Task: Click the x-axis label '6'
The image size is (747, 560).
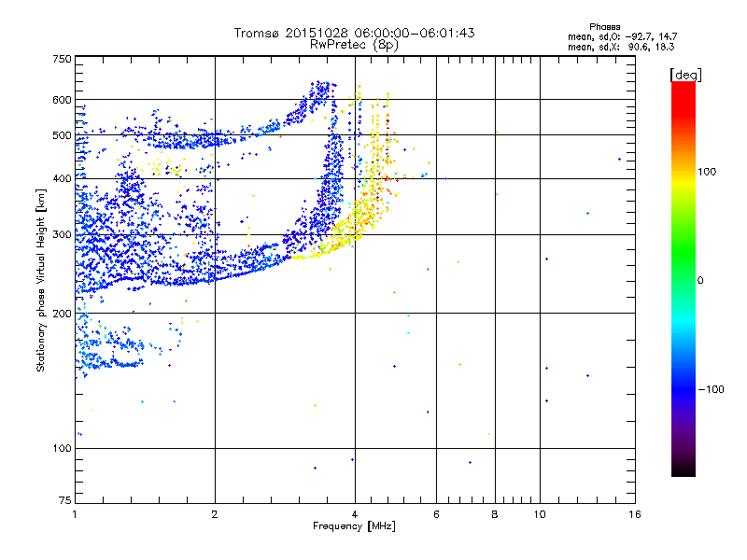Action: coord(436,514)
